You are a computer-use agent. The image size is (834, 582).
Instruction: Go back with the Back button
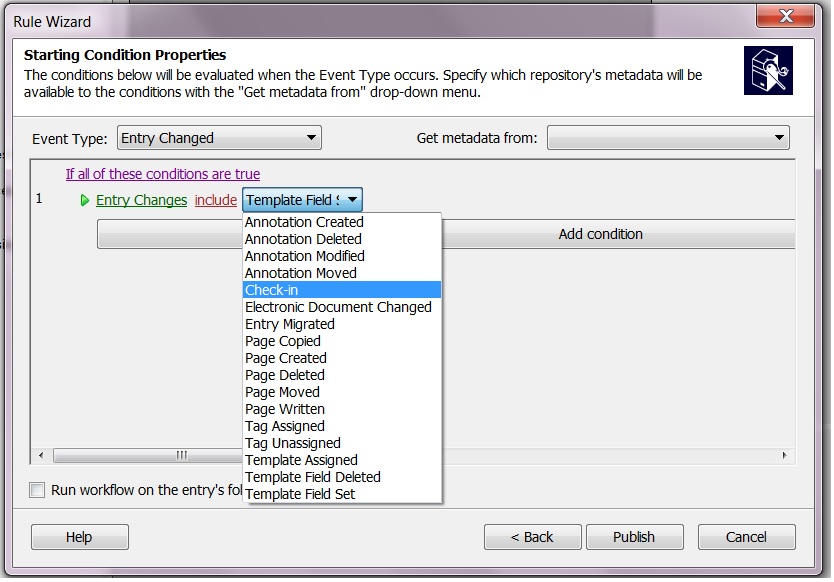coord(532,537)
